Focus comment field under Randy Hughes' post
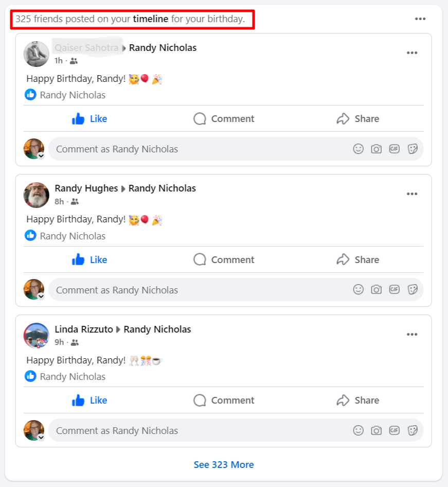This screenshot has width=448, height=487. [236, 290]
